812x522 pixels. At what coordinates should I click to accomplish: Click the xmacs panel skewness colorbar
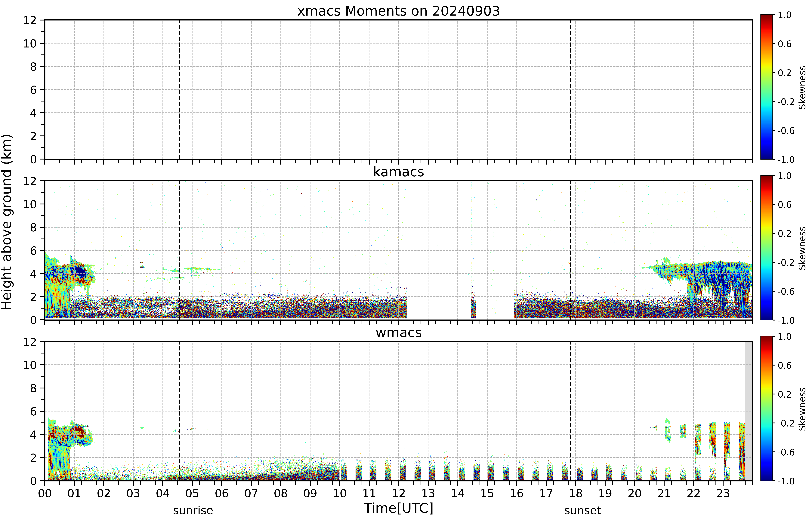[x=767, y=87]
